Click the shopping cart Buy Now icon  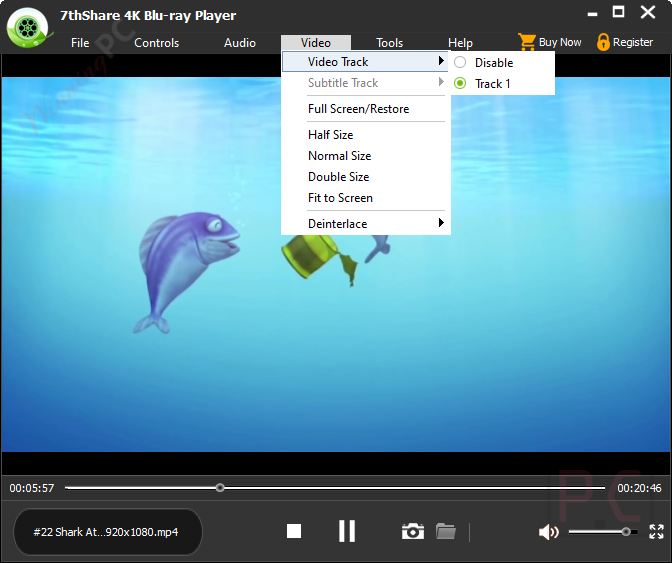(x=526, y=42)
